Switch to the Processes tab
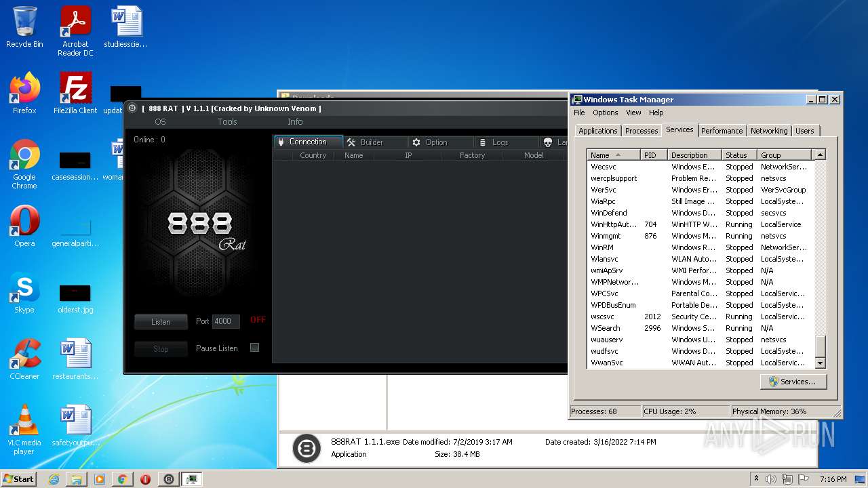 (x=642, y=131)
